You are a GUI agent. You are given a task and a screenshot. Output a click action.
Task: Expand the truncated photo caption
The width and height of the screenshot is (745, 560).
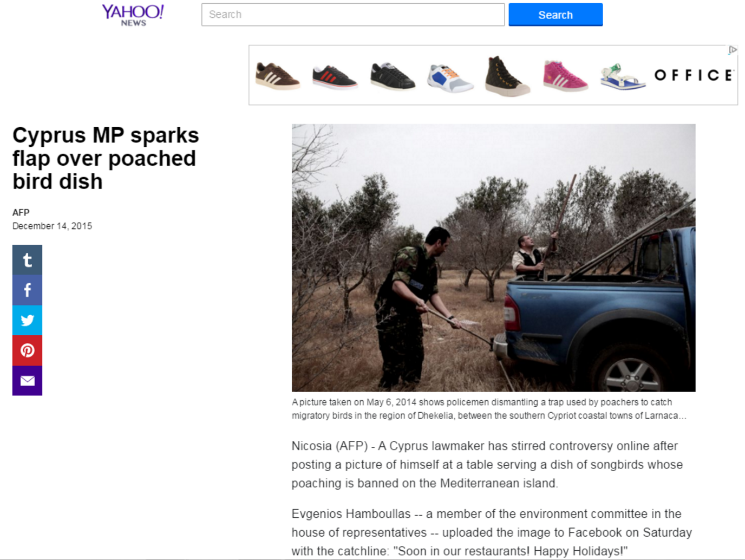click(682, 416)
